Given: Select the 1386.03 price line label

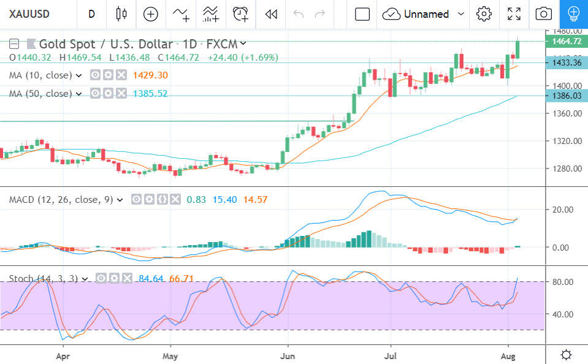Looking at the screenshot, I should [x=567, y=96].
